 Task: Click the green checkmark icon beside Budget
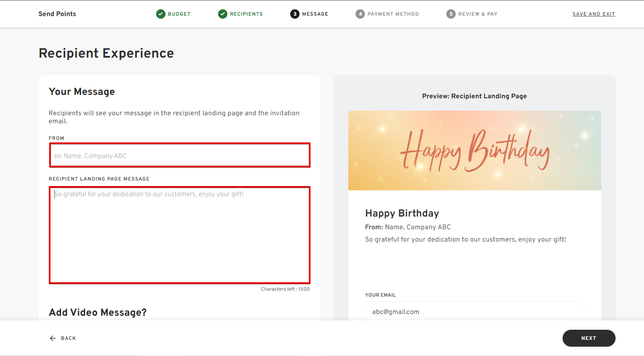[161, 14]
